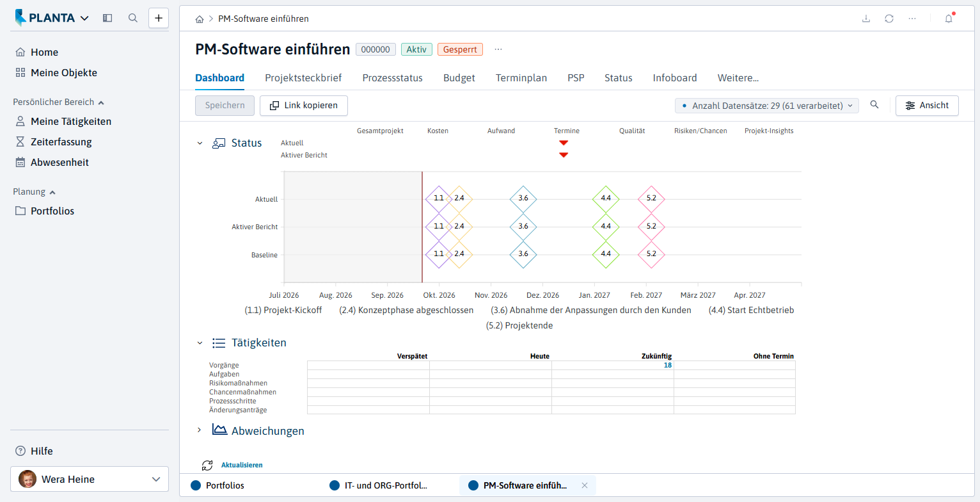Open the Weitere... tab menu

[x=738, y=78]
